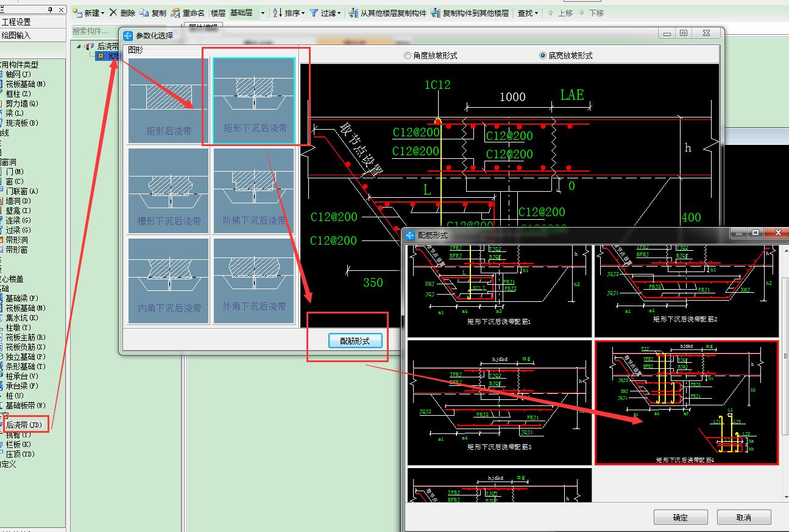Select 带形窗 component type
This screenshot has height=532, width=789.
[16, 250]
